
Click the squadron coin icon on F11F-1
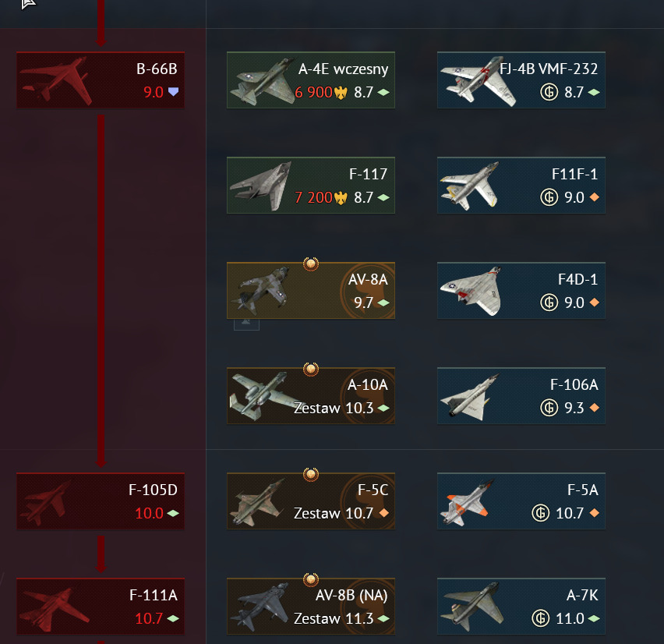click(549, 197)
